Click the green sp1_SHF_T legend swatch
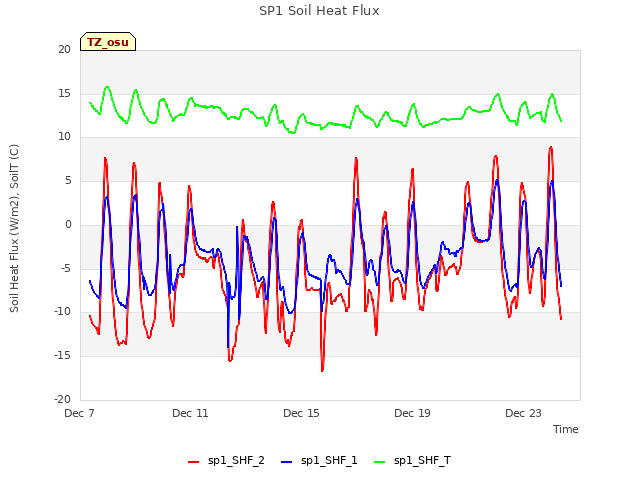Viewport: 640px width, 480px height. (x=380, y=462)
